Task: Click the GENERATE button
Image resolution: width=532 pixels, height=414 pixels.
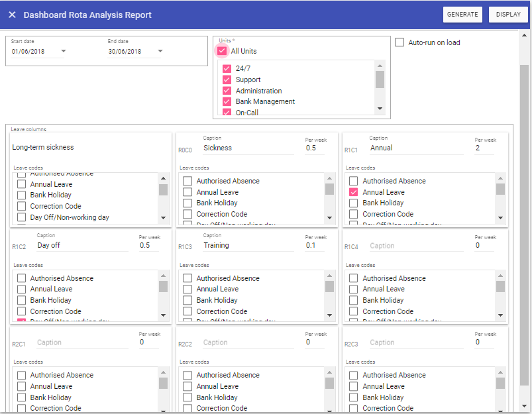Action: point(462,15)
